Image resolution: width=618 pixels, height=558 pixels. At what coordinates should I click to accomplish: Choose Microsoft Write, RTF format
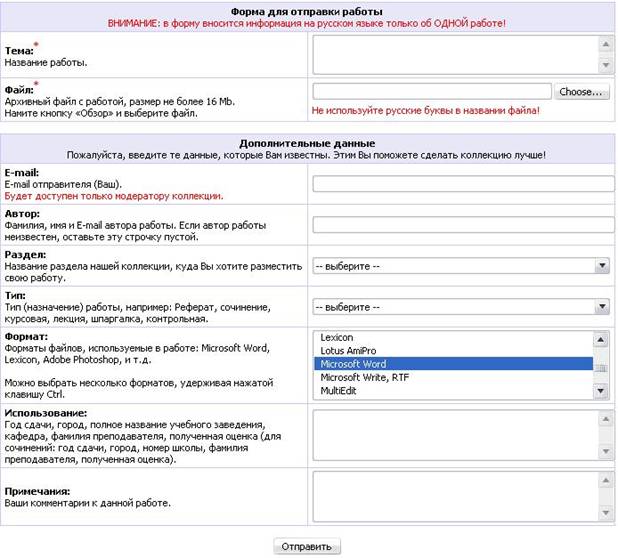coord(453,377)
